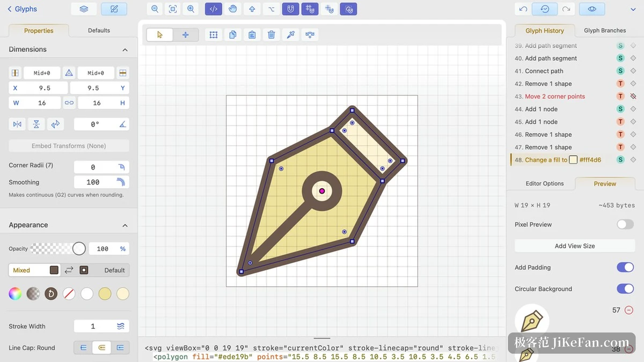Collapse the Dimensions section
The image size is (644, 362).
click(125, 50)
